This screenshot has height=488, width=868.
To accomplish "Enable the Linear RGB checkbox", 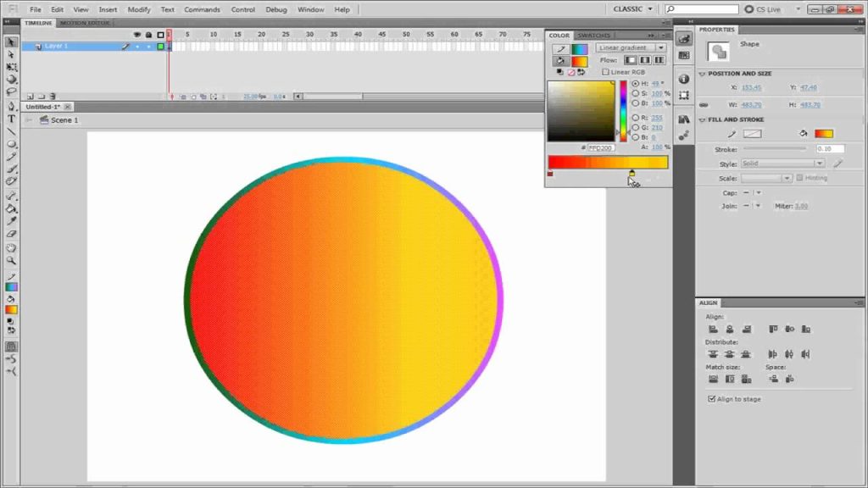I will pyautogui.click(x=605, y=72).
